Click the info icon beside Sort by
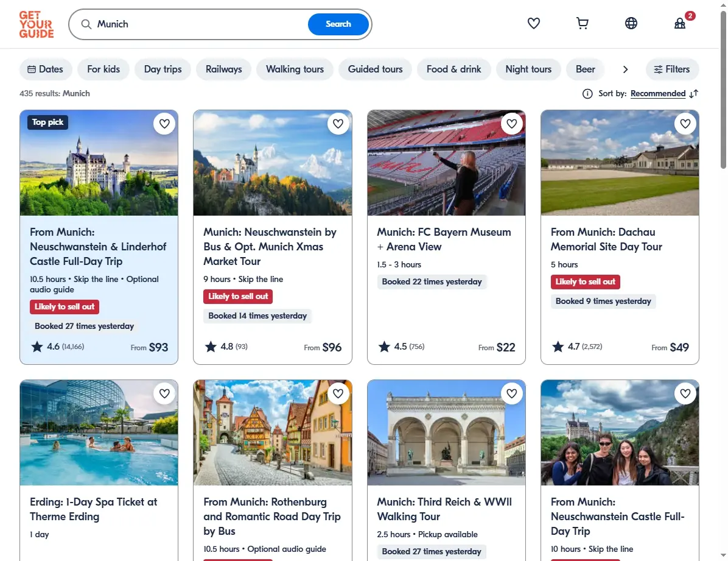Screen dimensions: 728x561 click(x=587, y=94)
